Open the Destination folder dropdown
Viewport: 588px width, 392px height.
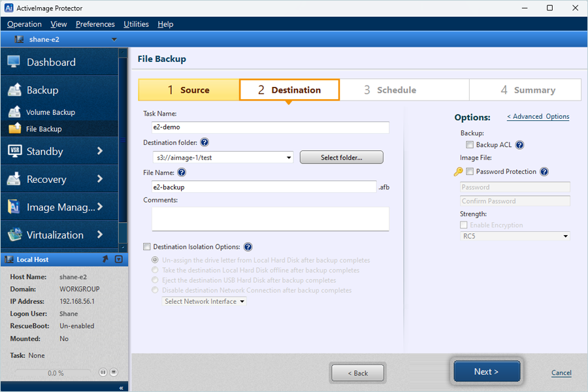pos(289,157)
